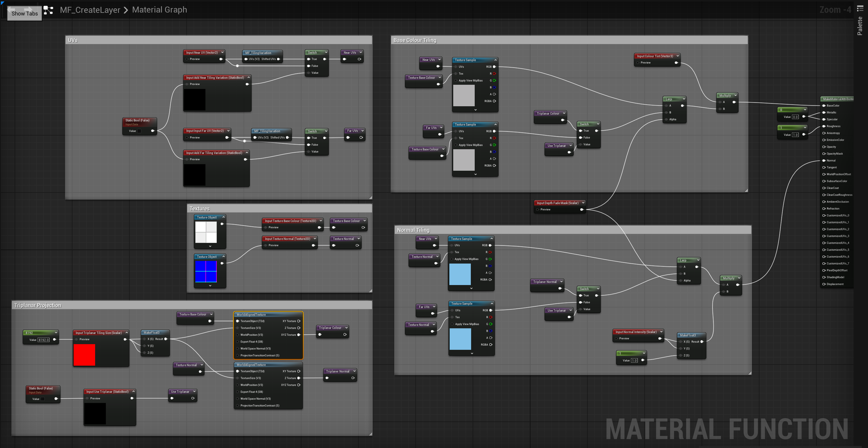Click the Preview output pin of Input Depth Fade Mask
This screenshot has width=868, height=448.
coord(582,210)
